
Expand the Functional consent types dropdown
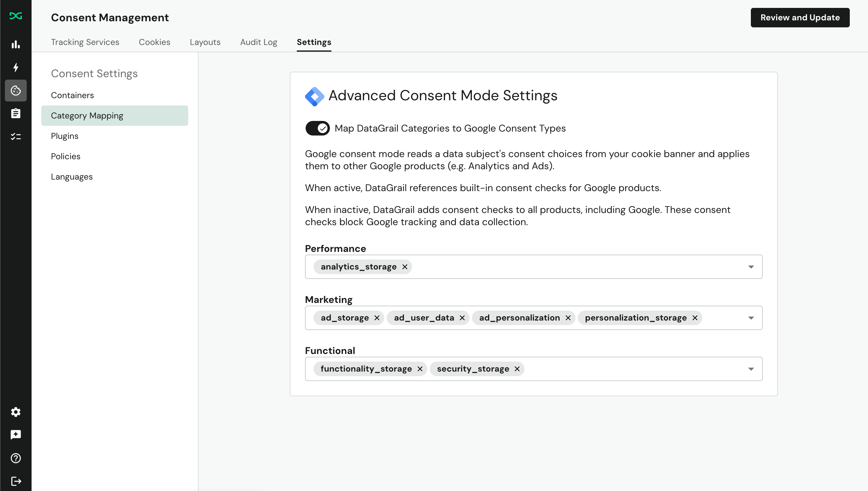(751, 369)
